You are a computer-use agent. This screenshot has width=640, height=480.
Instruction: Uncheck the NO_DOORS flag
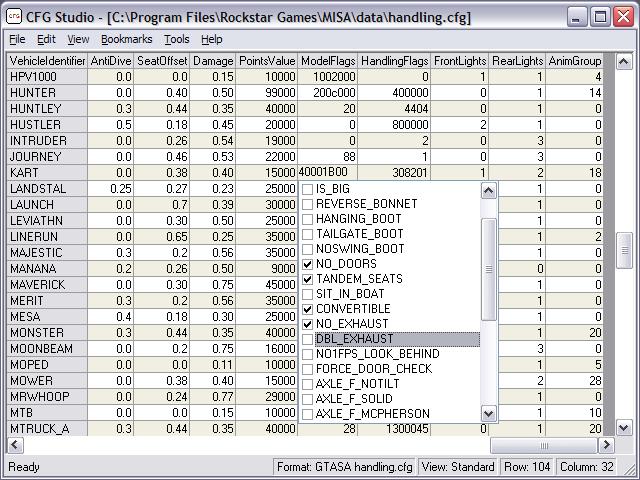[308, 264]
